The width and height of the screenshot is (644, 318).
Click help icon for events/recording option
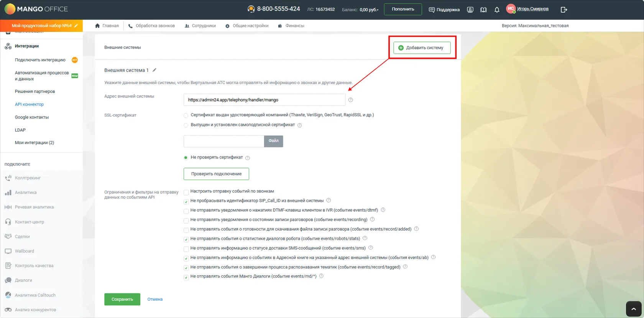(x=372, y=219)
